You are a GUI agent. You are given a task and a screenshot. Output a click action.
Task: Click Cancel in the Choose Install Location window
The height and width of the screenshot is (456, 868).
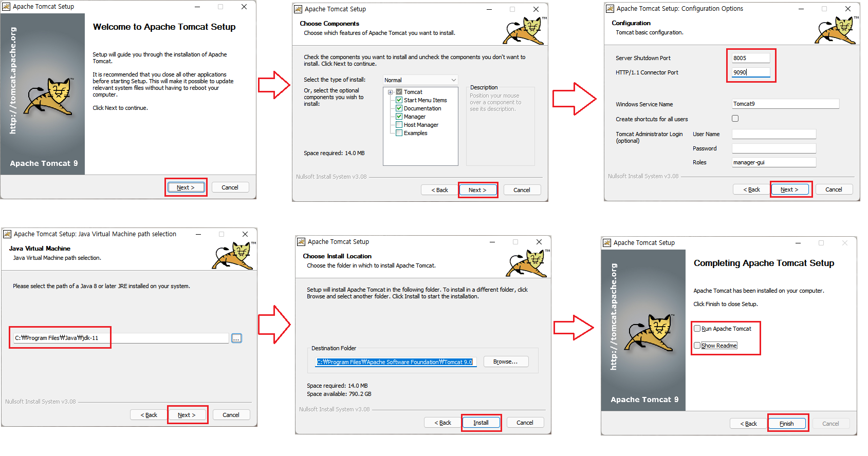525,423
